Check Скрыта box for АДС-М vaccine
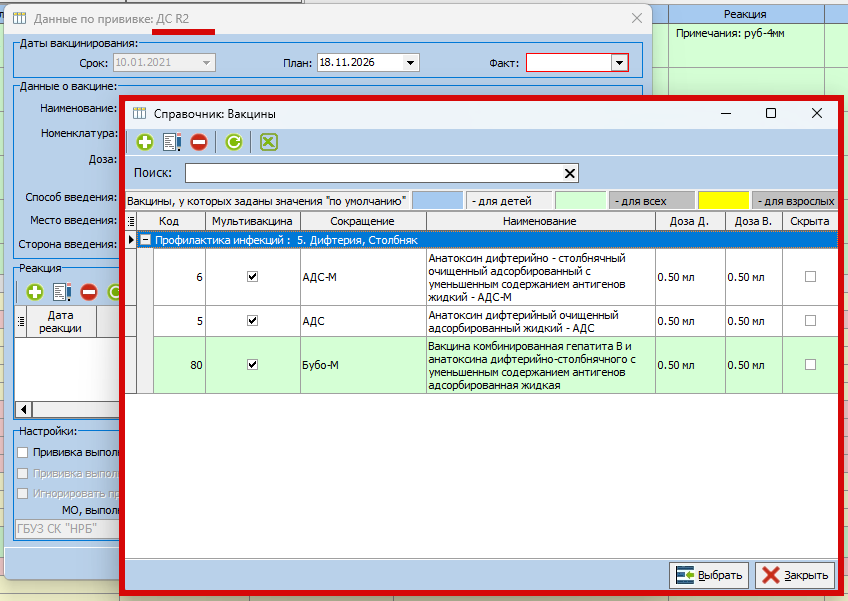848x601 pixels. coord(810,276)
